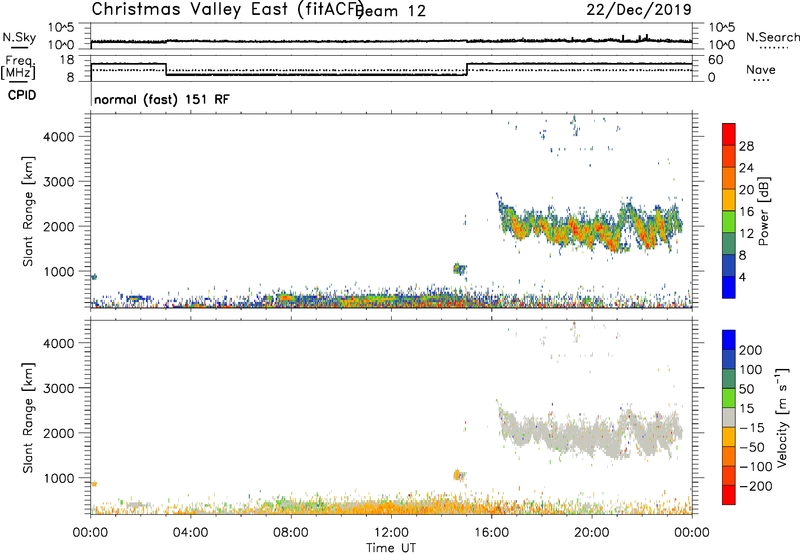Click the date '22/Dec/2019'
The height and width of the screenshot is (554, 800).
[x=639, y=9]
